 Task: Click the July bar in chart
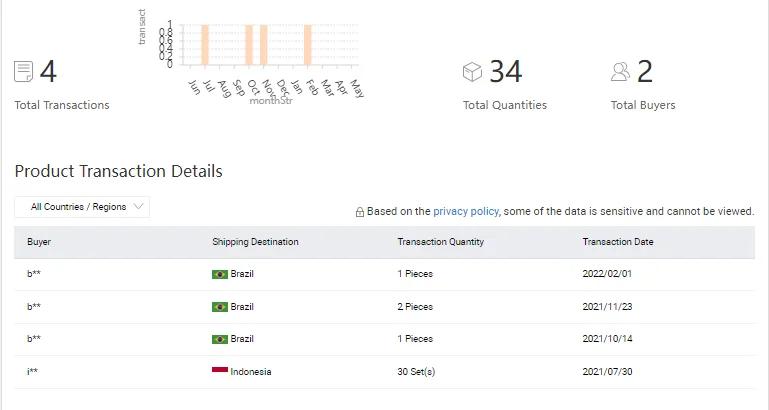click(x=204, y=45)
